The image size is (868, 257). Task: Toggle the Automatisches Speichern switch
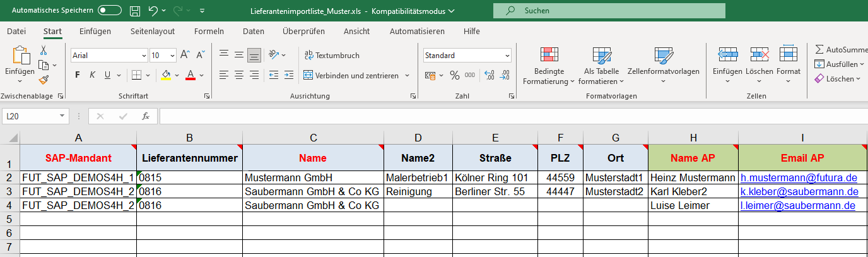(110, 11)
